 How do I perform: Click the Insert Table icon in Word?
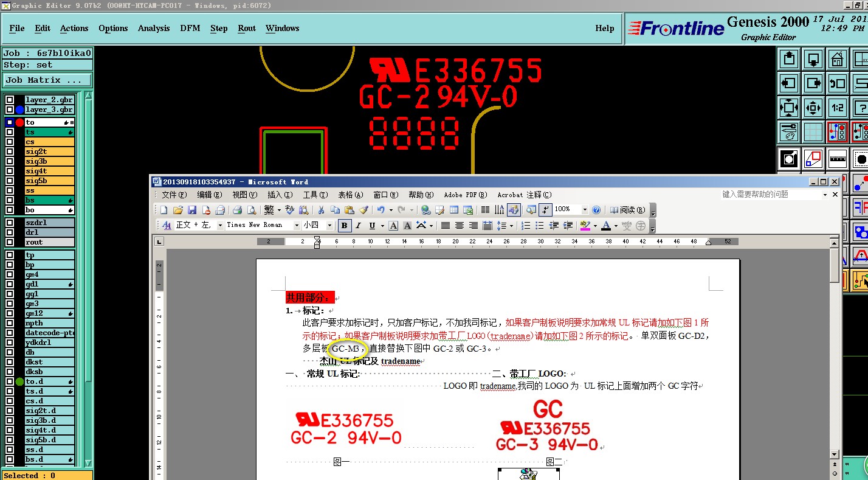453,210
